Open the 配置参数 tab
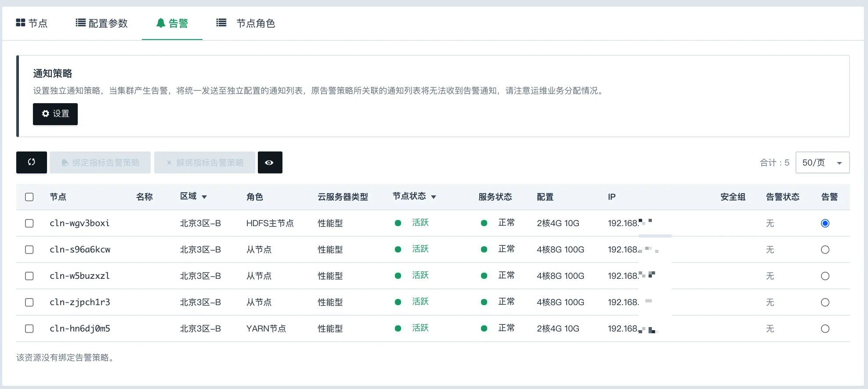The height and width of the screenshot is (389, 868). click(x=101, y=23)
